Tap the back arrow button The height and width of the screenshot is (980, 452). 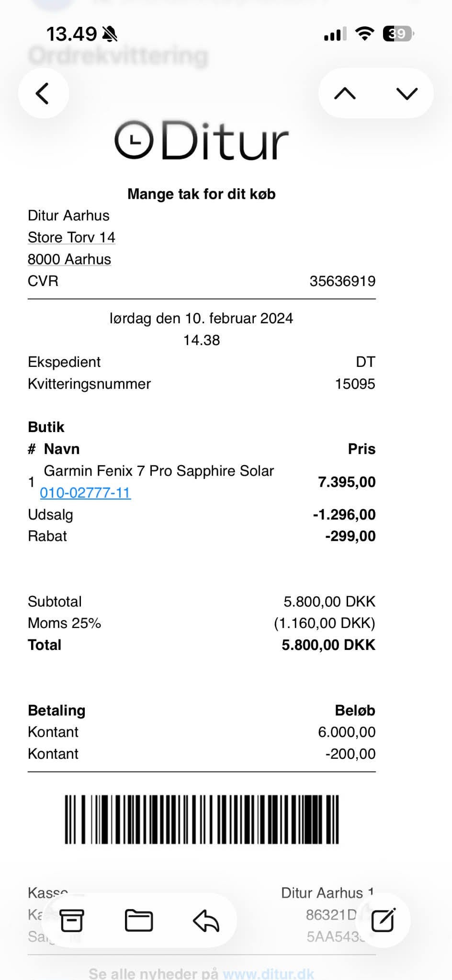pyautogui.click(x=43, y=93)
